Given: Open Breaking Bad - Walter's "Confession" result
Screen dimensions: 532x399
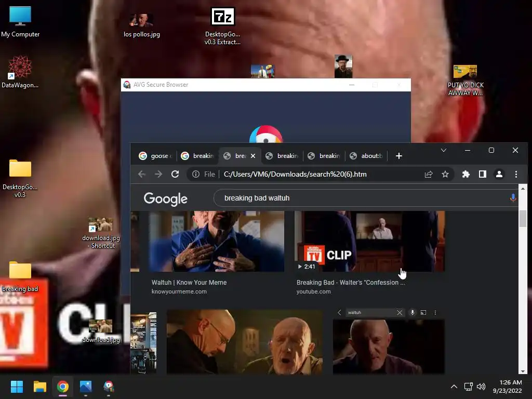Looking at the screenshot, I should (351, 282).
